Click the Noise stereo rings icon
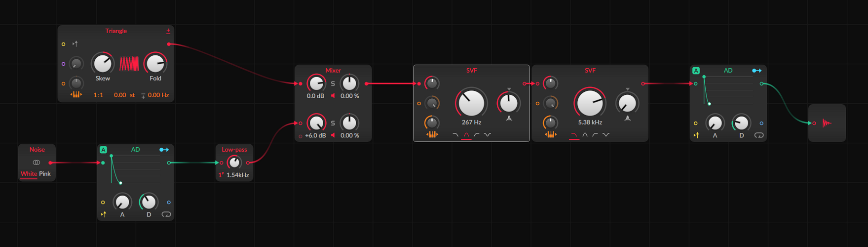Viewport: 868px width, 247px height. pyautogui.click(x=37, y=163)
